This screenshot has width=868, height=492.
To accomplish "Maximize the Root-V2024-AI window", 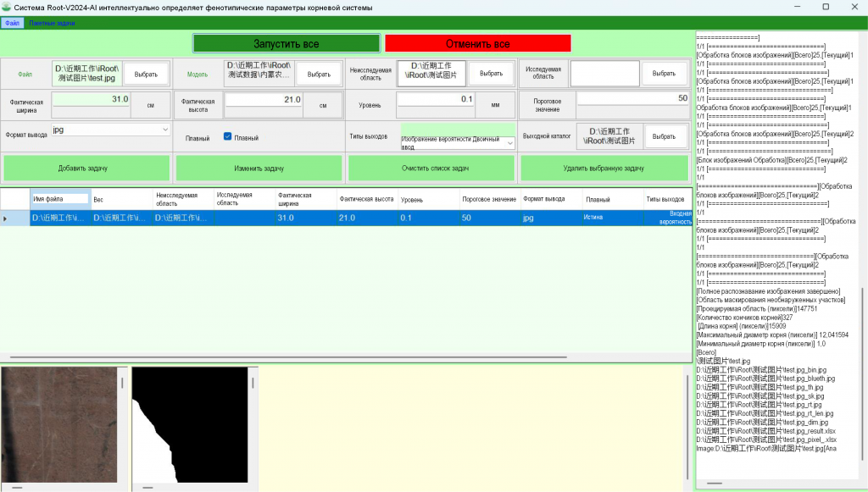I will point(826,7).
